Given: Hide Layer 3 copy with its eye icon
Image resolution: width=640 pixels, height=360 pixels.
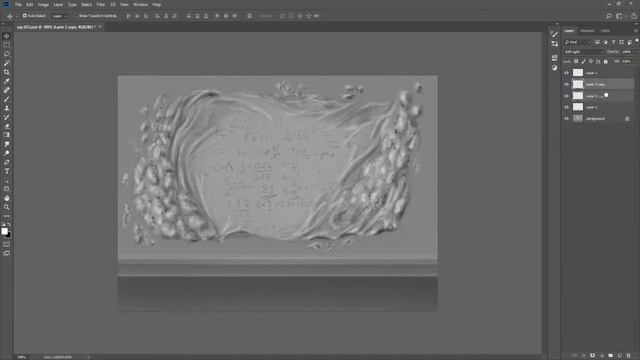Looking at the screenshot, I should 567,84.
